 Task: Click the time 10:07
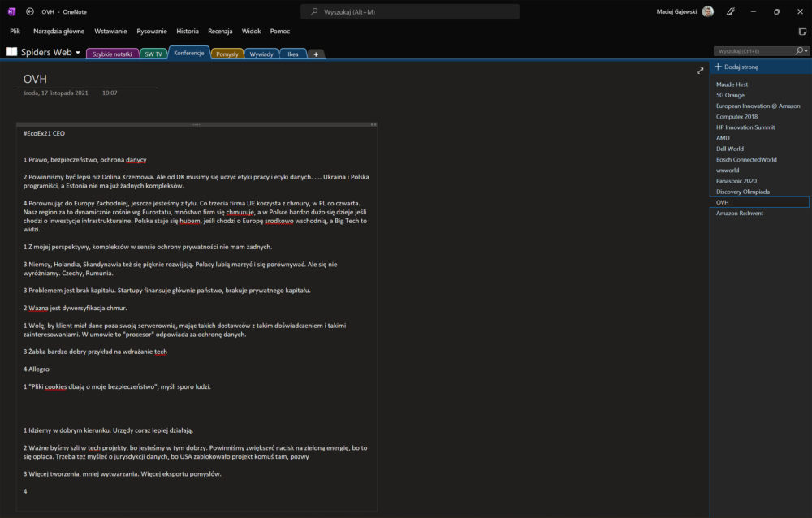[110, 93]
